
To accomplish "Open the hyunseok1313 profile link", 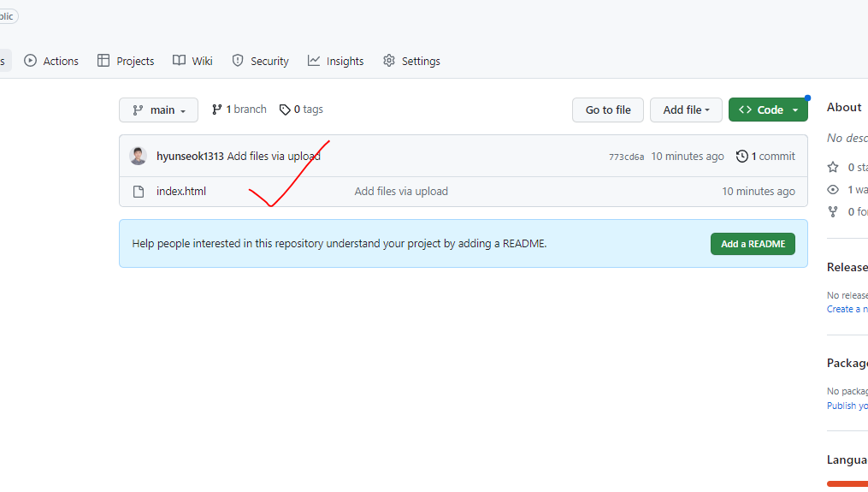I will click(x=190, y=157).
